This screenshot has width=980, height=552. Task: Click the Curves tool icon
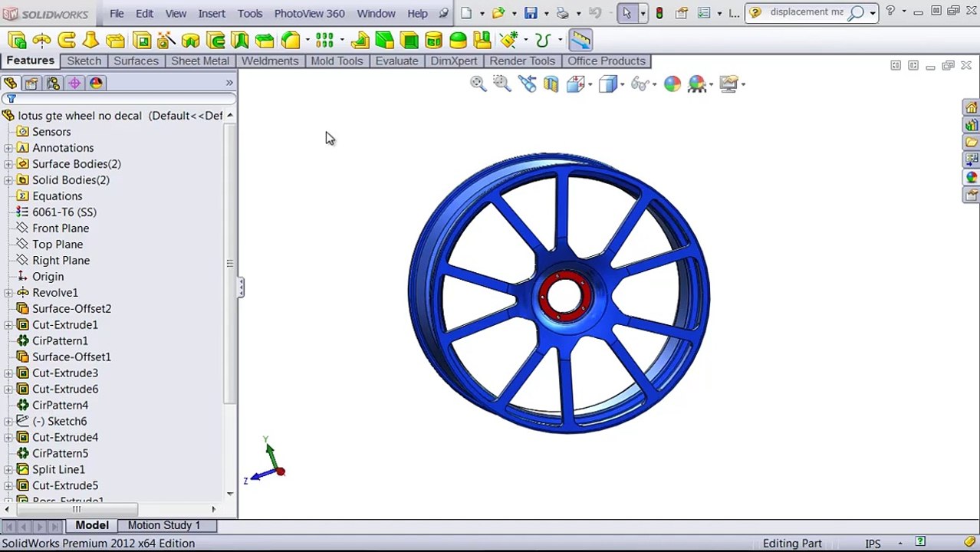[543, 40]
